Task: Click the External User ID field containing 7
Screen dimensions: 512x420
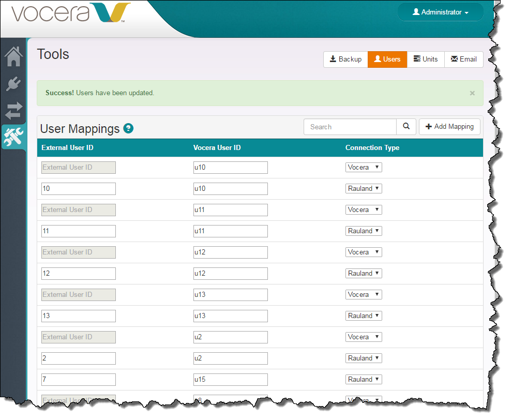Action: coord(79,380)
